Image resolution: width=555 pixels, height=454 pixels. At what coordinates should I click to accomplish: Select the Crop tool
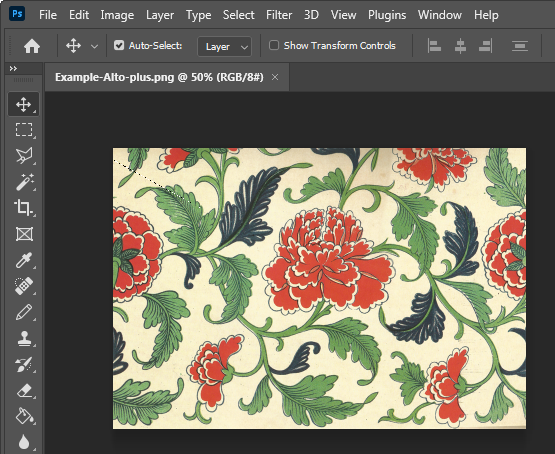[23, 208]
